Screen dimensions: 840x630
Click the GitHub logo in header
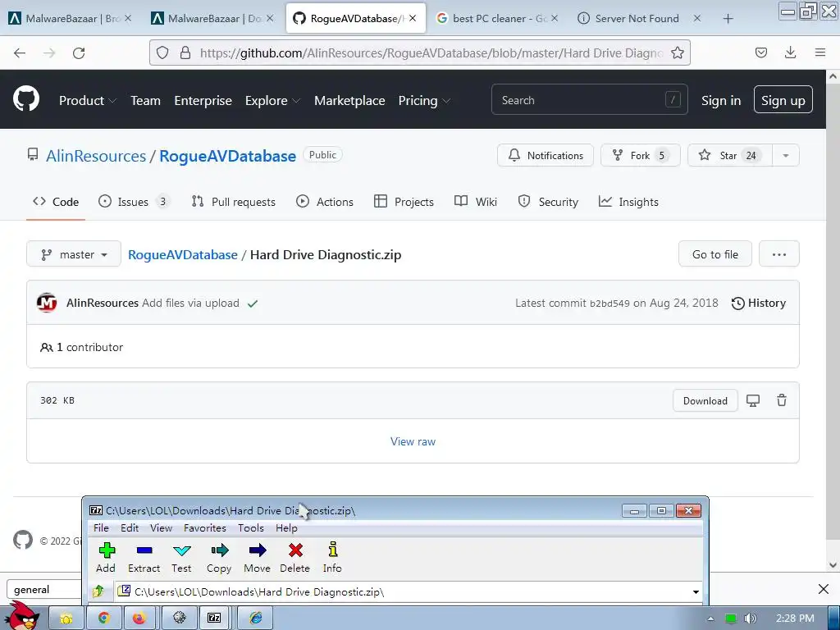pos(26,99)
